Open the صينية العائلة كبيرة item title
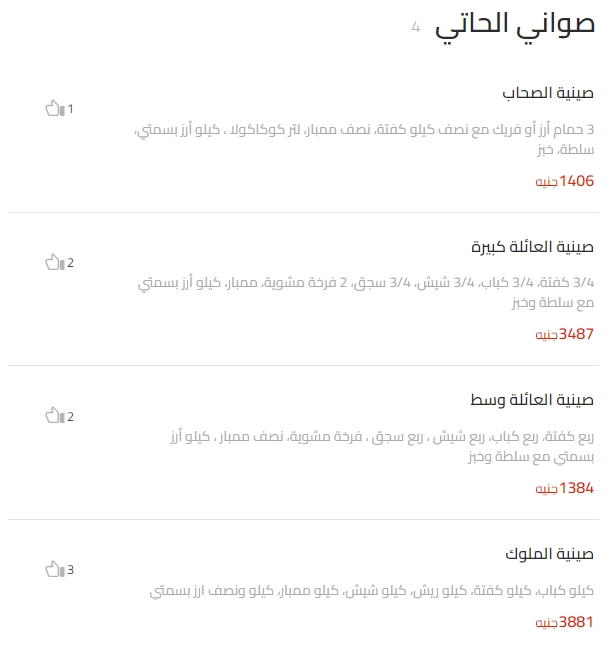The width and height of the screenshot is (612, 653). pyautogui.click(x=532, y=247)
